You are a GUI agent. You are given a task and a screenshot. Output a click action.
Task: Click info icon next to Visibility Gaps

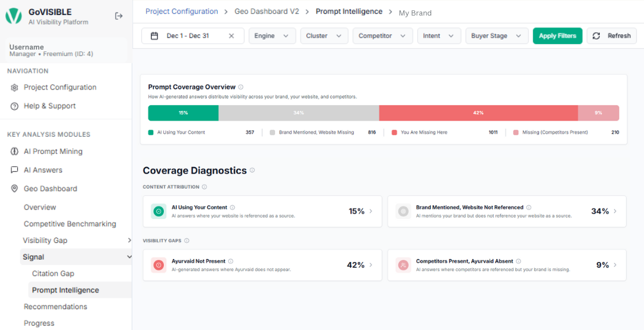click(187, 241)
